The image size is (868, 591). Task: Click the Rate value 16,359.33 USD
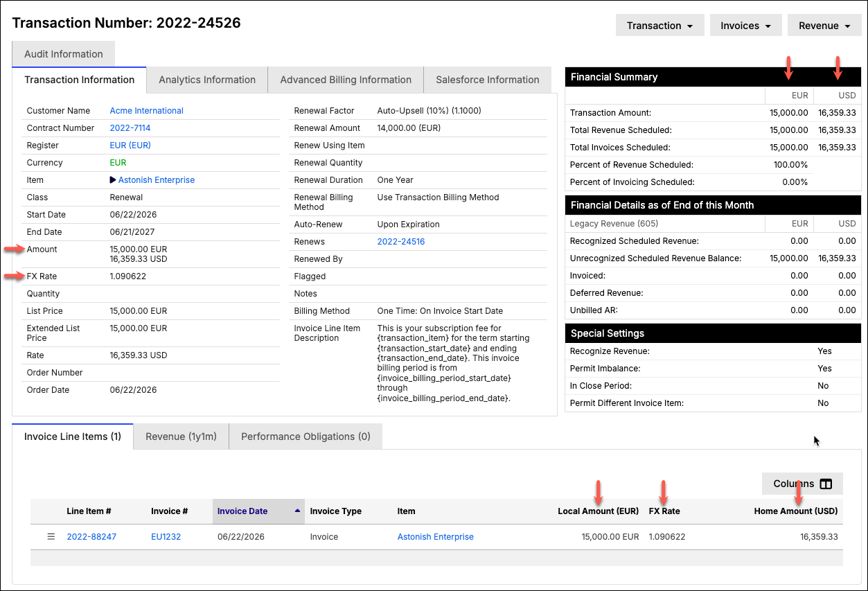click(x=139, y=355)
